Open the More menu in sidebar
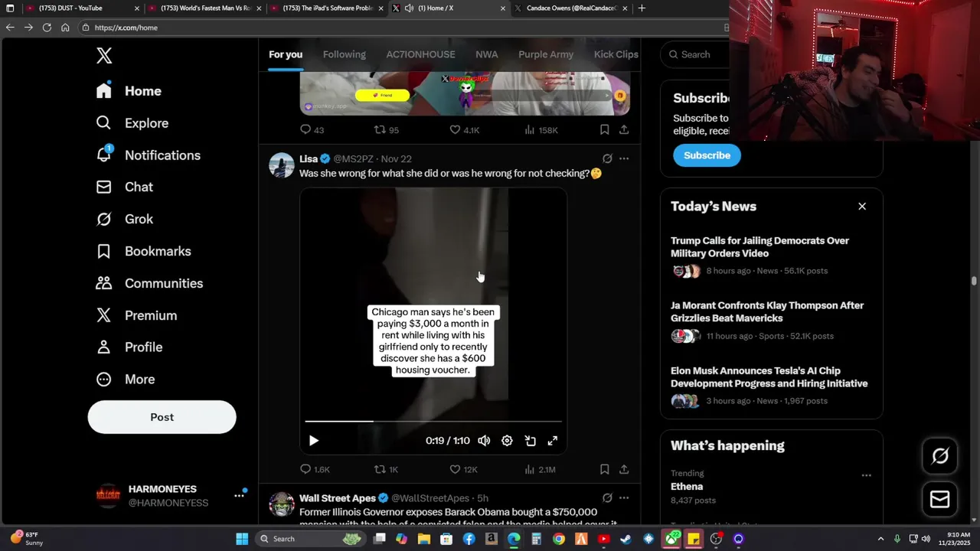 pos(125,380)
